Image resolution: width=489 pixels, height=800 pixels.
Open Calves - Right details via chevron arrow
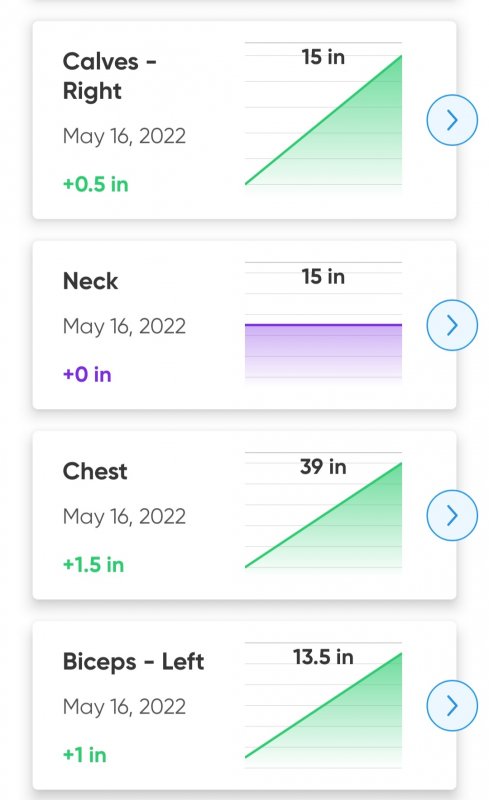click(x=452, y=120)
